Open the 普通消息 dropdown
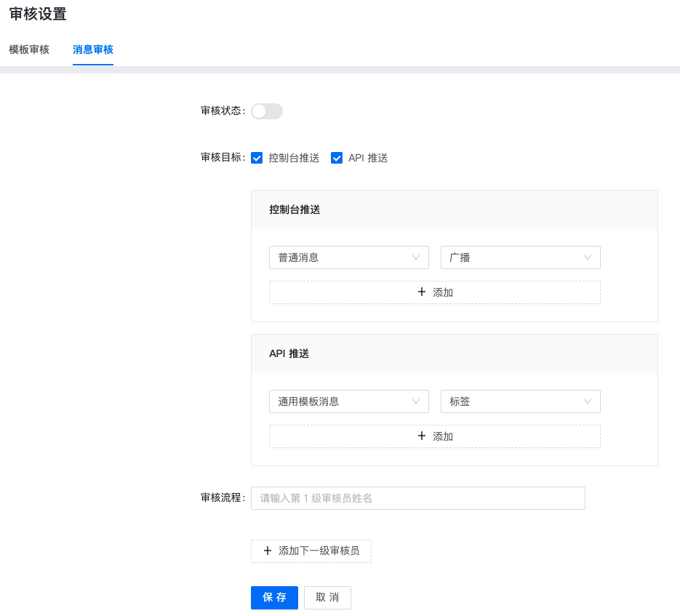Viewport: 680px width, 616px height. (x=348, y=257)
